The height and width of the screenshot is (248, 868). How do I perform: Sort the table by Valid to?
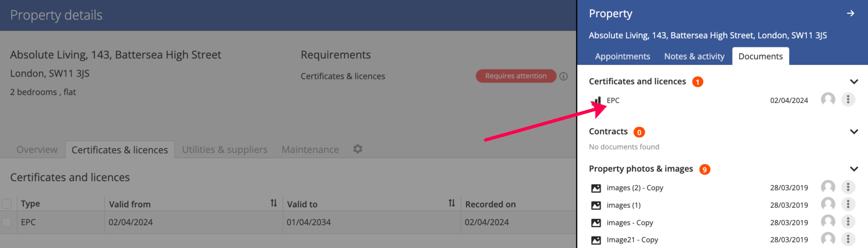tap(451, 203)
